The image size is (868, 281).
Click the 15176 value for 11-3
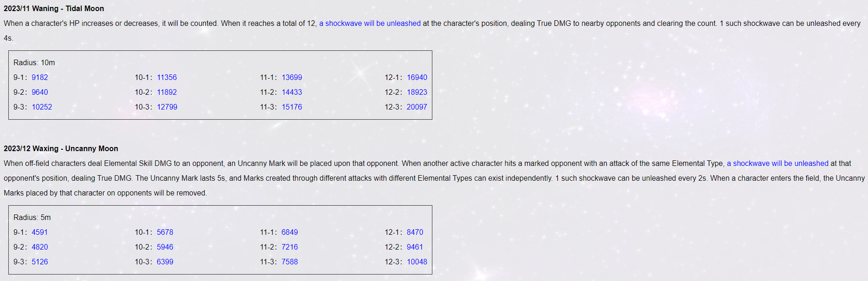[292, 107]
